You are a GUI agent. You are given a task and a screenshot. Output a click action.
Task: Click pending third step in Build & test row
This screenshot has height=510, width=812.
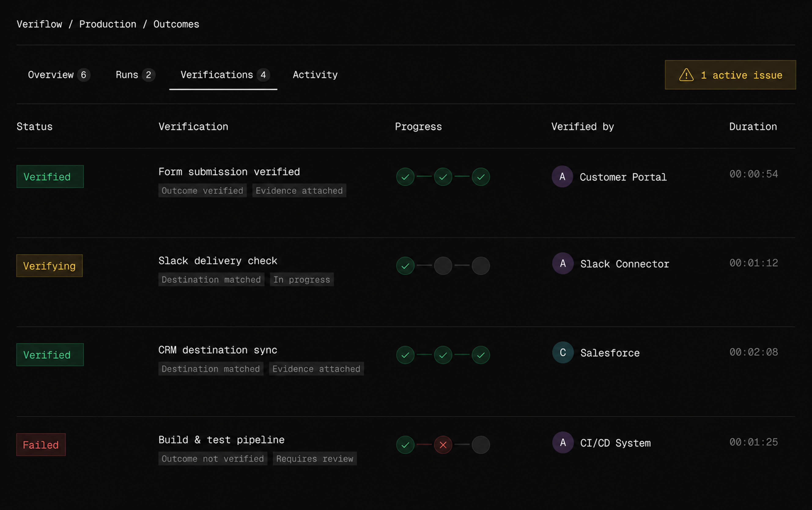coord(480,445)
